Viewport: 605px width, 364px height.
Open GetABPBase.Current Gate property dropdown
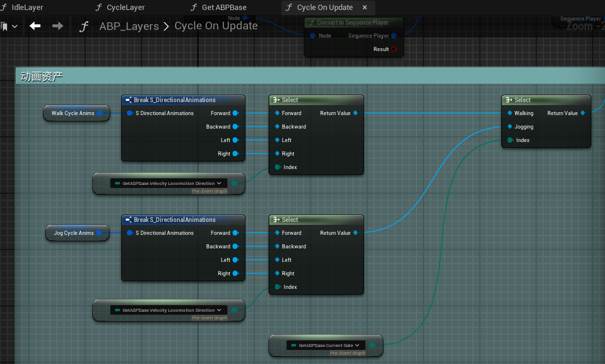point(326,345)
